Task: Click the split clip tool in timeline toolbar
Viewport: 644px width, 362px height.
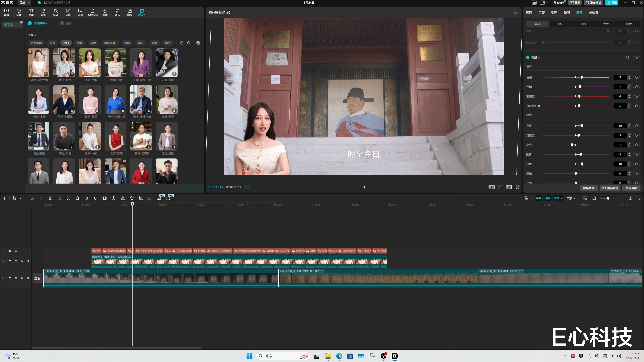Action: click(50, 198)
